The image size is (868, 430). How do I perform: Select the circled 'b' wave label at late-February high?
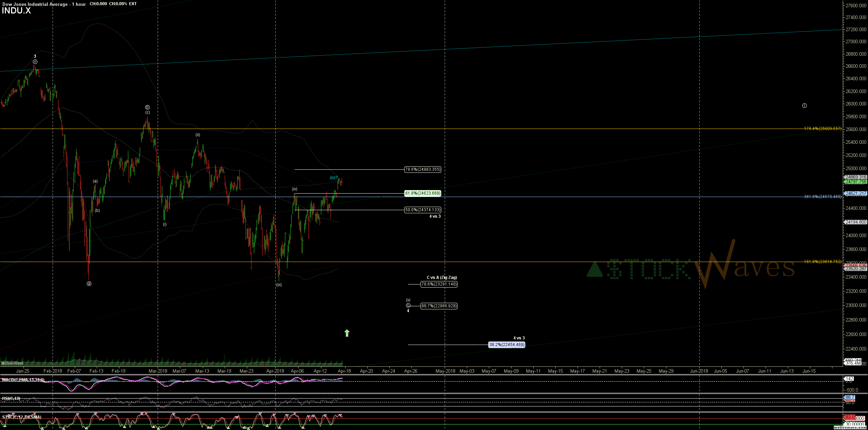pyautogui.click(x=147, y=107)
